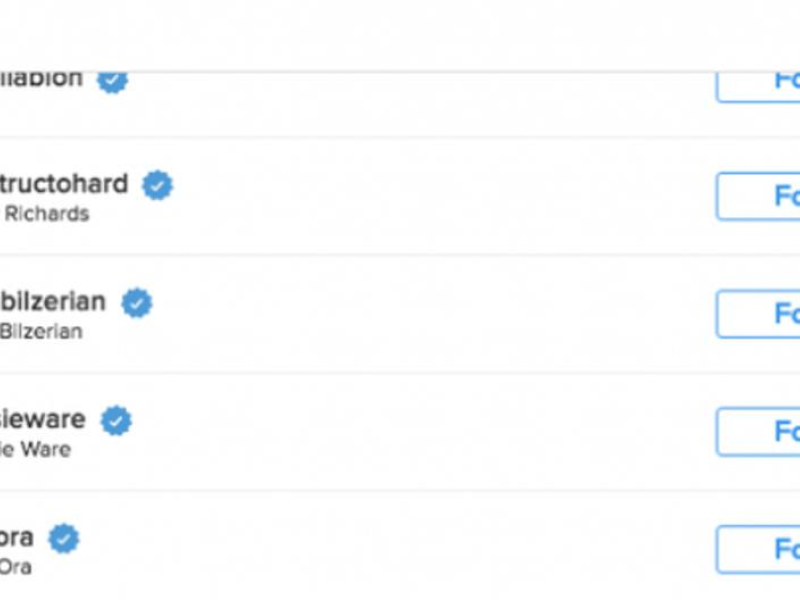Viewport: 800px width, 600px height.
Task: Click the Ware display name subtitle
Action: [x=35, y=449]
